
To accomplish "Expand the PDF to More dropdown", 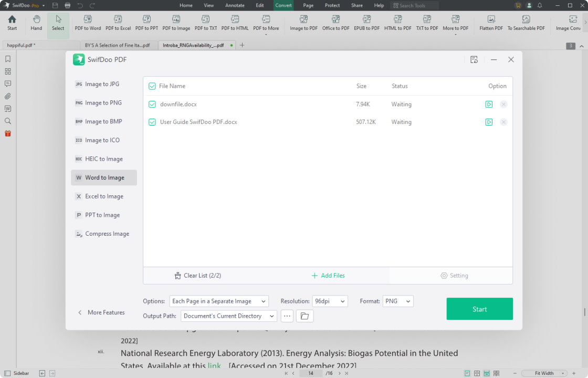I will pos(266,34).
